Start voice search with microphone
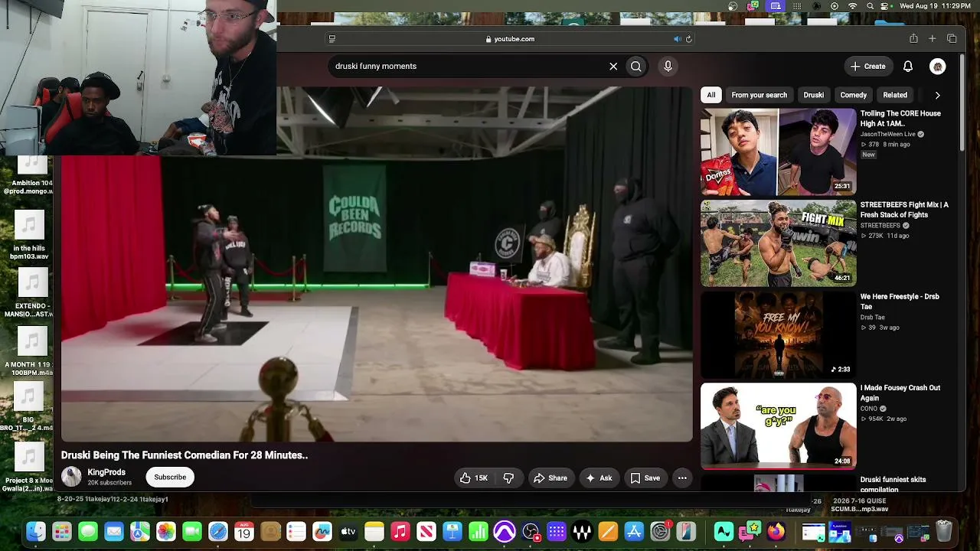 click(x=668, y=67)
